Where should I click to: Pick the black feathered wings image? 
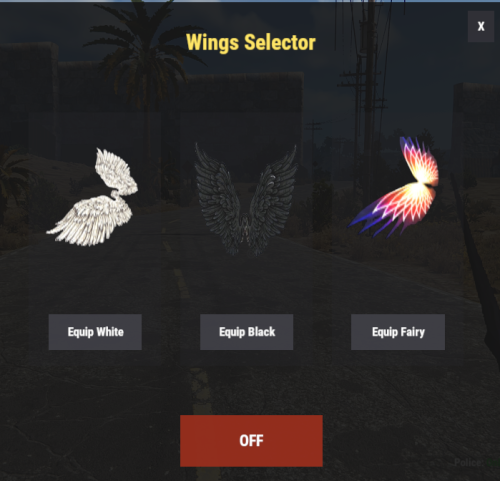[246, 199]
